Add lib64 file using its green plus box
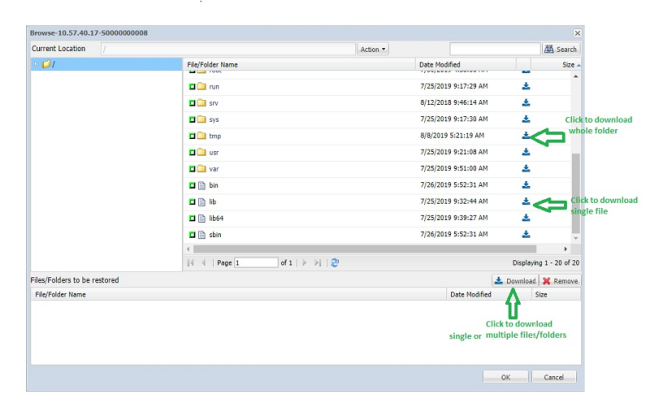Screen dimensions: 650x420 coord(192,218)
